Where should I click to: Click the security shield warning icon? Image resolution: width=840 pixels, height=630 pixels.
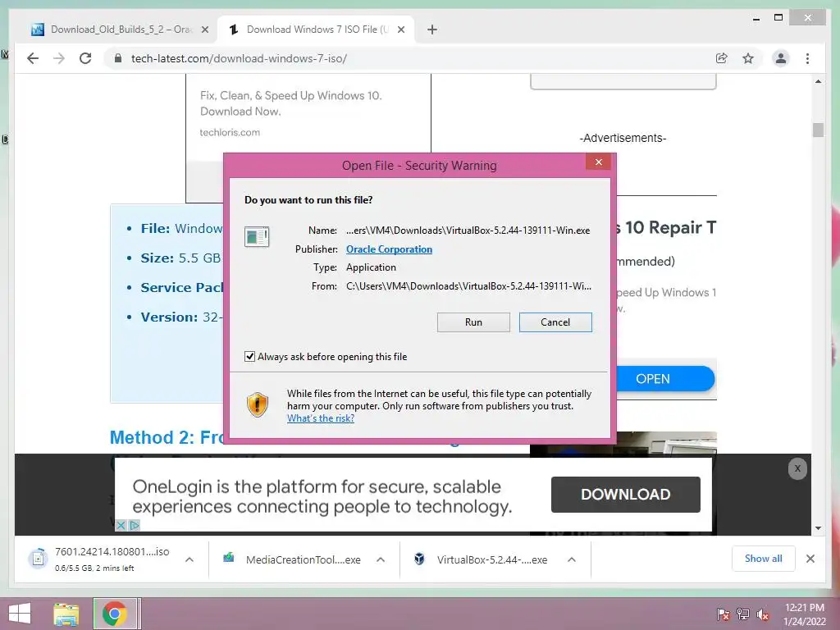(257, 404)
